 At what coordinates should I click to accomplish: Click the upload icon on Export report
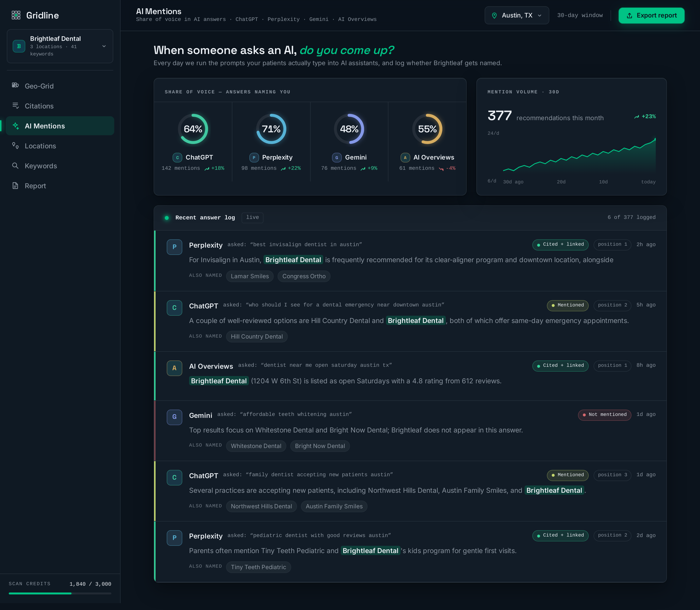pos(630,16)
